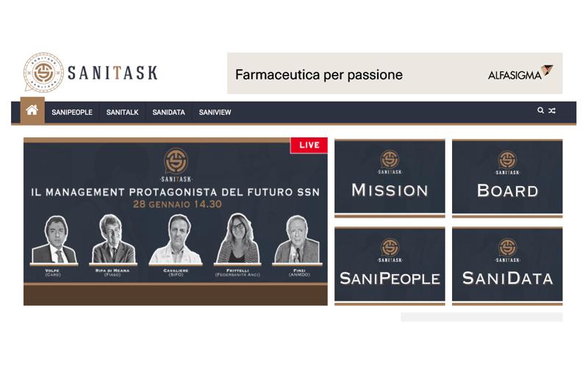Image resolution: width=588 pixels, height=366 pixels.
Task: Click the shuffle random article icon
Action: click(552, 111)
